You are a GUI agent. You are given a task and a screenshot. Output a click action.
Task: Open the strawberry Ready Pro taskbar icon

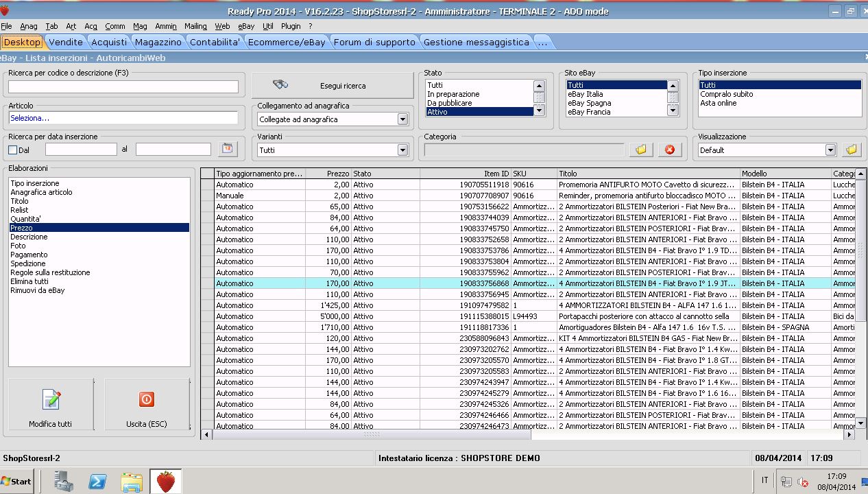click(x=165, y=481)
